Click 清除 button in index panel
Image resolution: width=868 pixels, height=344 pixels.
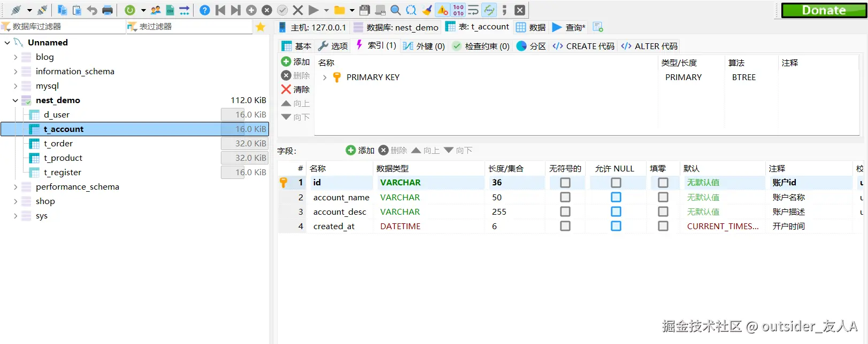(x=296, y=90)
